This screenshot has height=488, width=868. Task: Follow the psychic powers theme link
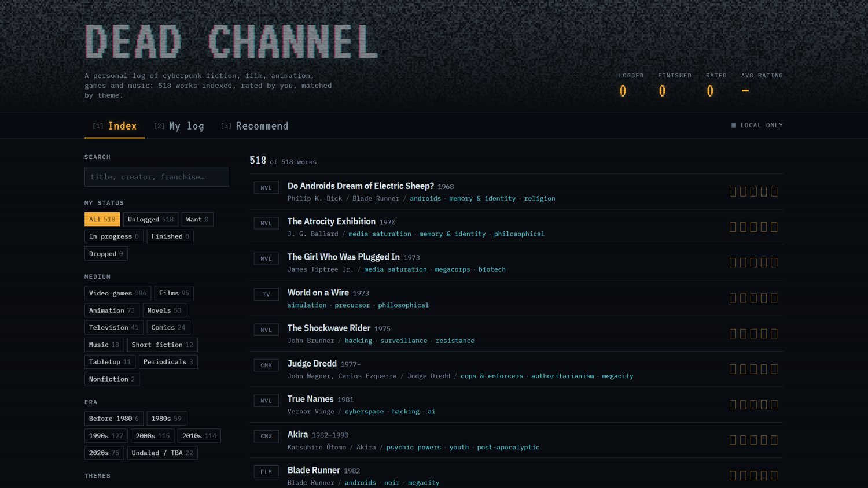click(x=414, y=447)
